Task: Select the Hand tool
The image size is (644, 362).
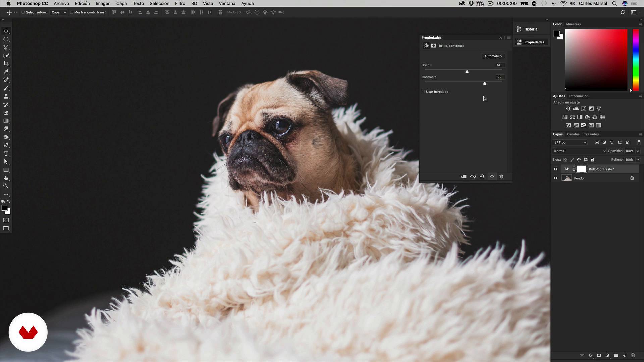Action: 6,178
